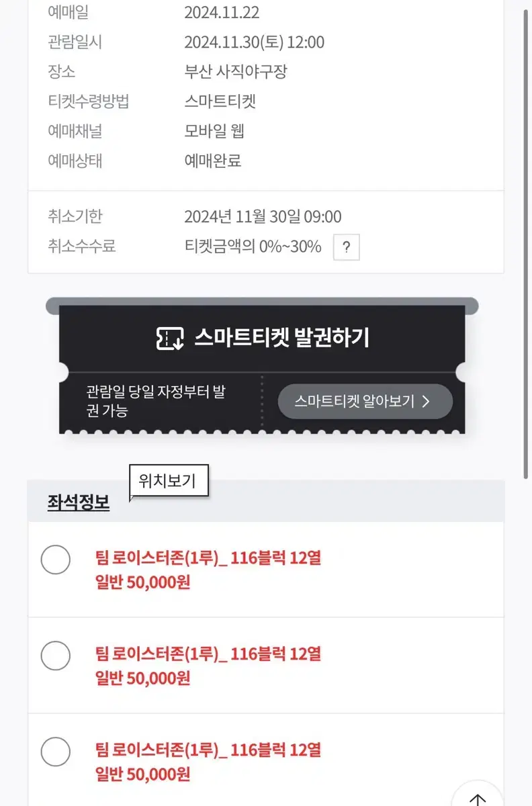532x806 pixels.
Task: Open the 스마트티켓 알아보기 pill button
Action: click(365, 402)
